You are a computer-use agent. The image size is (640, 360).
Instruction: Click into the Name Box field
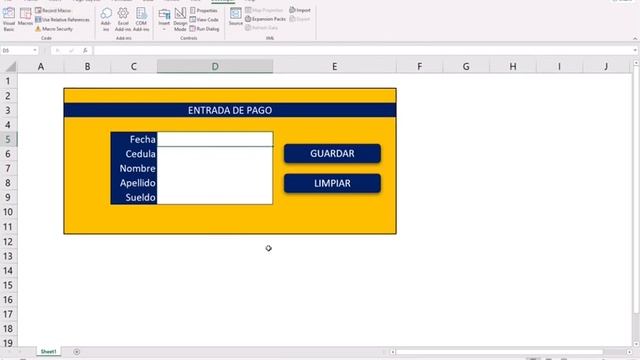(16, 51)
